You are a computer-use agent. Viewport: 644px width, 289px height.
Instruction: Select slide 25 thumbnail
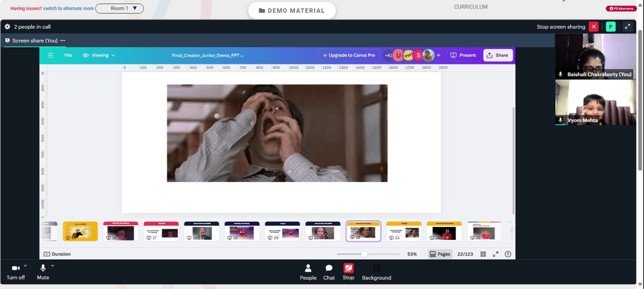(x=485, y=231)
